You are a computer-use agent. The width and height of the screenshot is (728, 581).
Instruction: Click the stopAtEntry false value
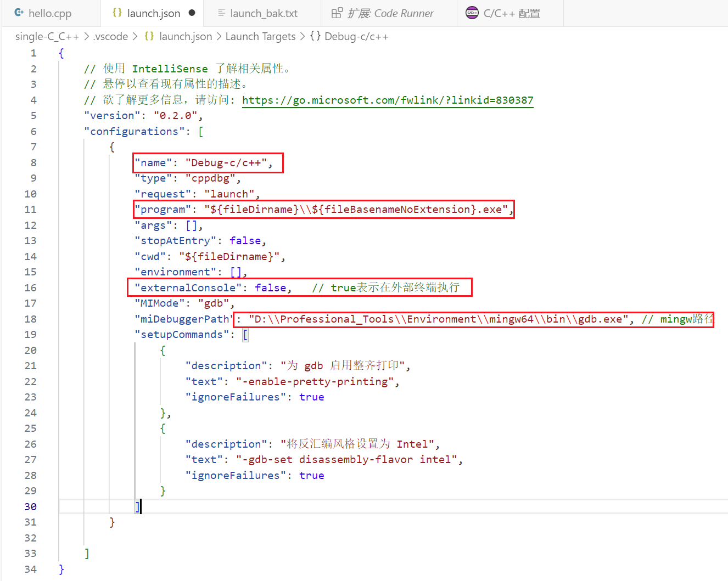pyautogui.click(x=245, y=240)
